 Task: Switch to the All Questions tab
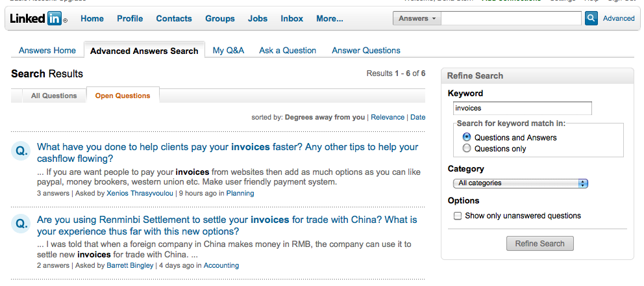pyautogui.click(x=54, y=96)
